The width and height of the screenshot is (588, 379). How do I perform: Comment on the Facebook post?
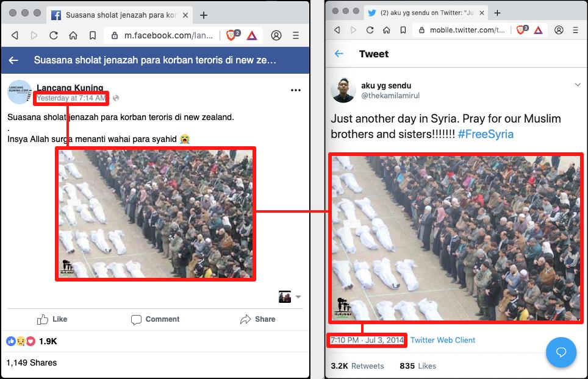click(155, 319)
